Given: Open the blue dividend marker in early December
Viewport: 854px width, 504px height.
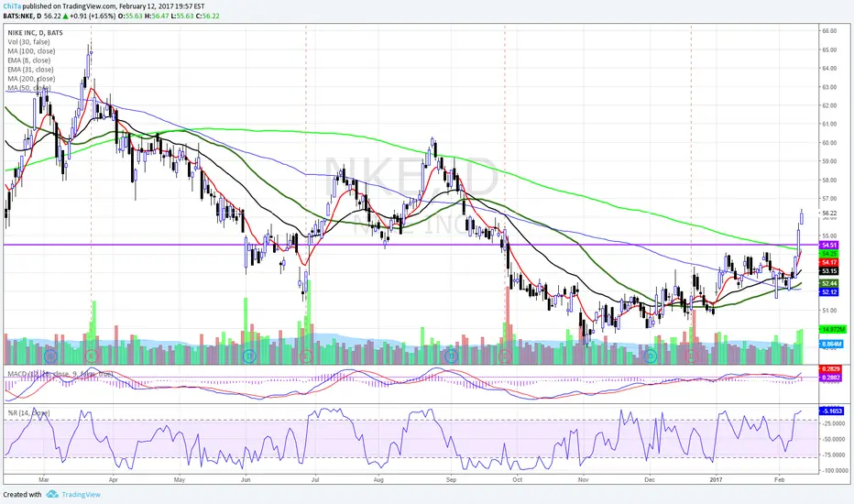Looking at the screenshot, I should [x=651, y=356].
